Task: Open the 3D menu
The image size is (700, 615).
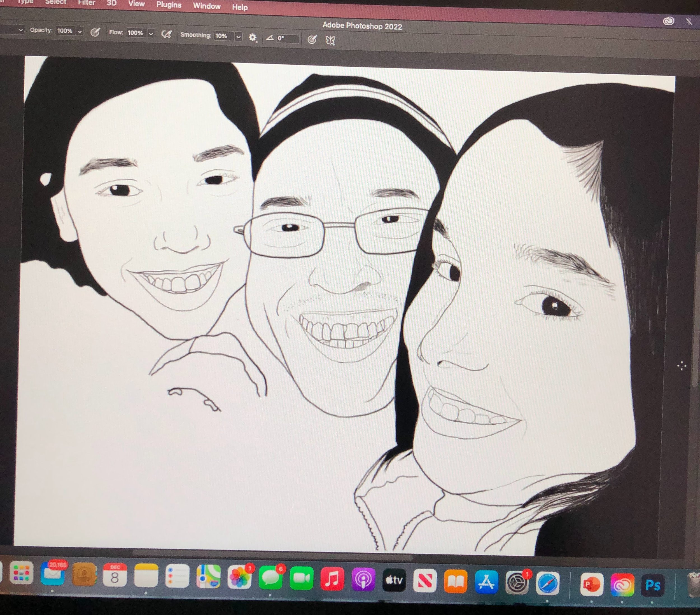Action: [112, 3]
